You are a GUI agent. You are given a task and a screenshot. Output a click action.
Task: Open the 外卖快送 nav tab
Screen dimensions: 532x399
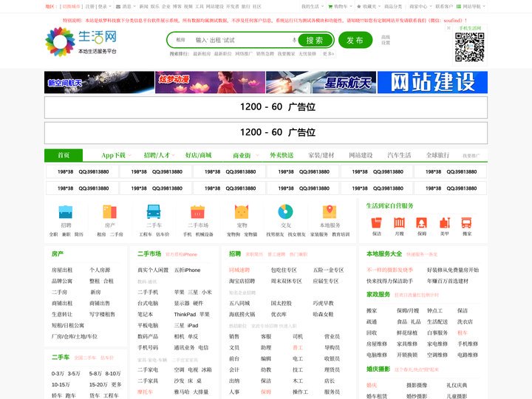pyautogui.click(x=282, y=155)
